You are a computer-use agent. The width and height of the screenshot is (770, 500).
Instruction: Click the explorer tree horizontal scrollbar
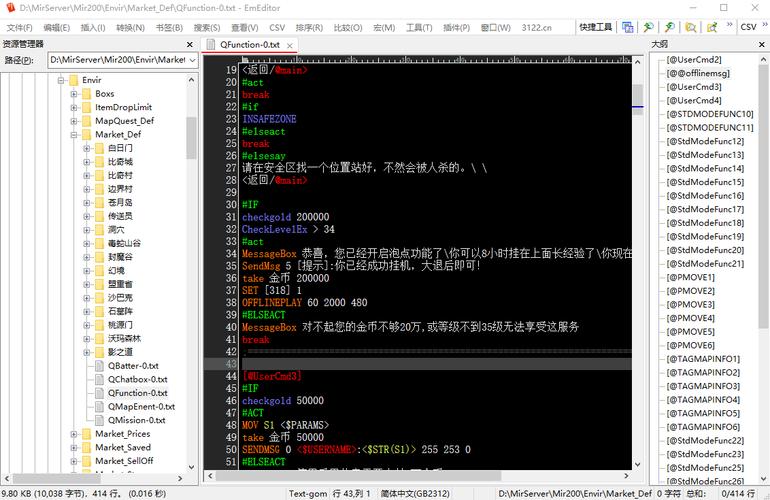94,478
